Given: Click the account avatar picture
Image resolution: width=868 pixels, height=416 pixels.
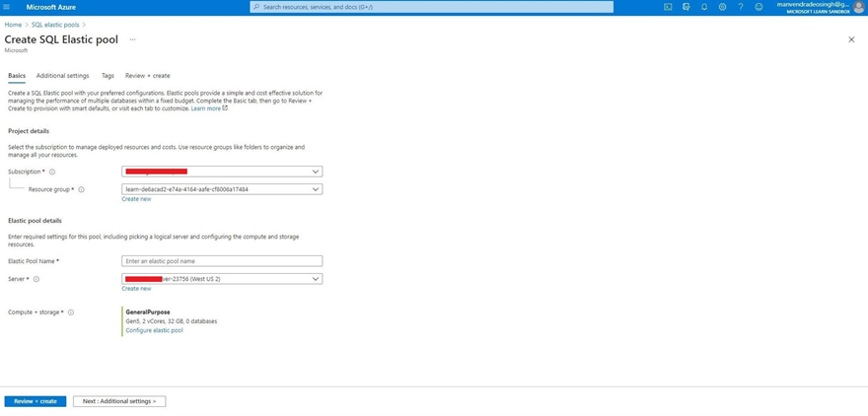Looking at the screenshot, I should tap(858, 7).
